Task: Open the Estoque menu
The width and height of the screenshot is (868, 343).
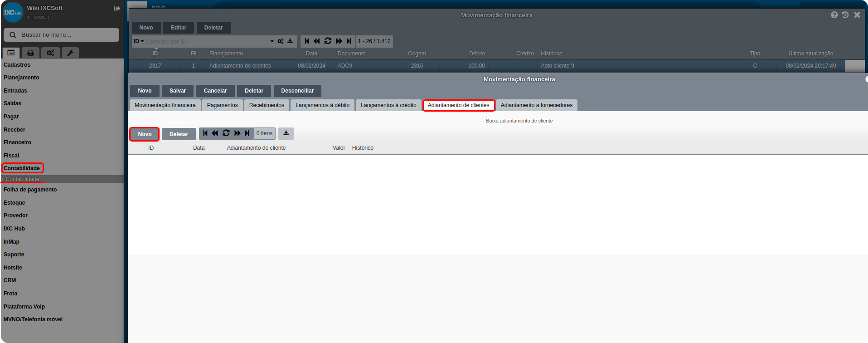Action: [15, 203]
